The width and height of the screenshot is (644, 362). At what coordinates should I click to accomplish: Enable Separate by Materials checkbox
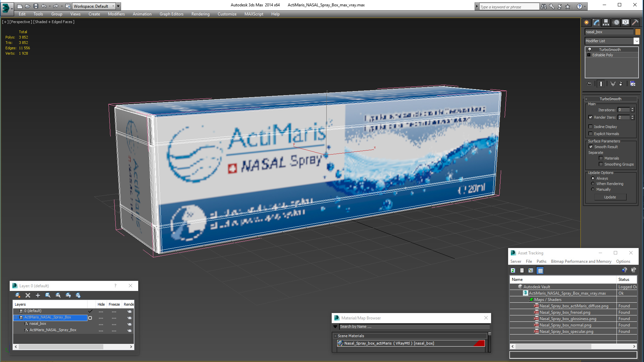pos(601,158)
